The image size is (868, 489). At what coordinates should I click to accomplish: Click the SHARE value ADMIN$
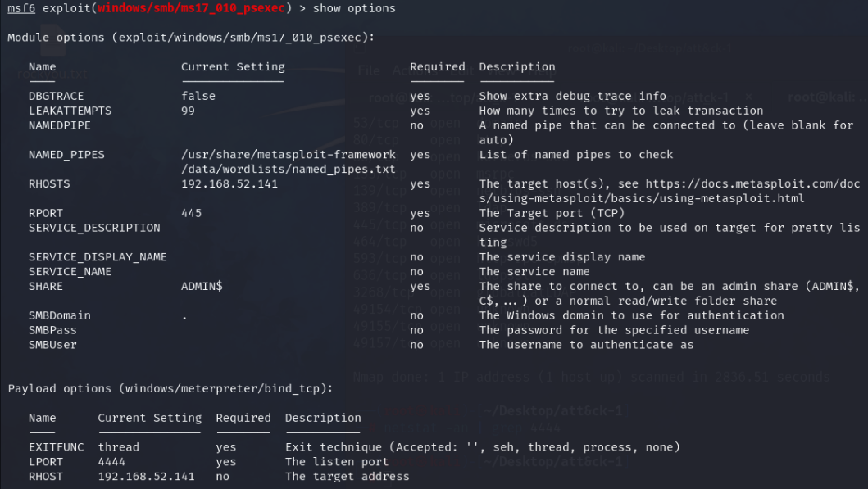[202, 287]
